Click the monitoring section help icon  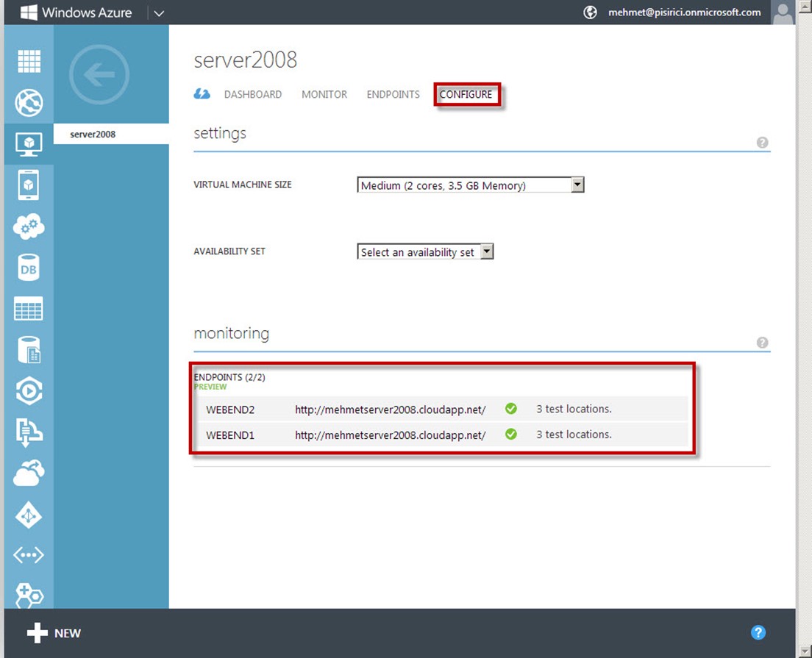point(762,342)
